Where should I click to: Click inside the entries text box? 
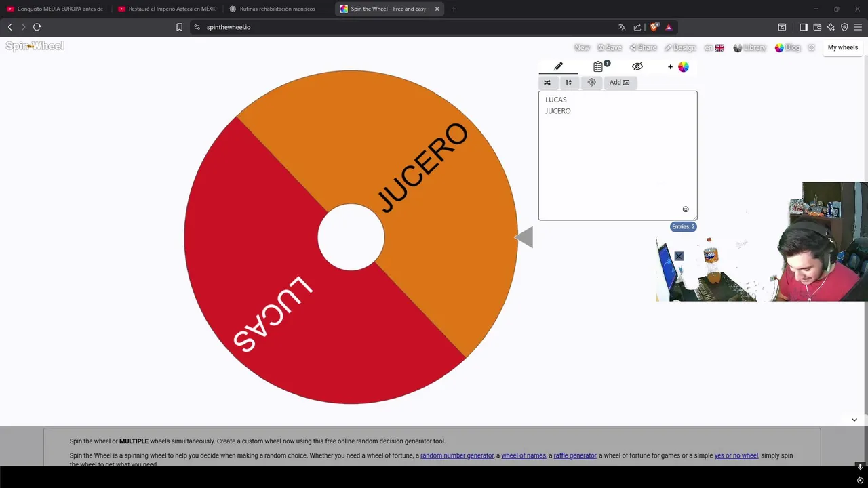coord(618,156)
